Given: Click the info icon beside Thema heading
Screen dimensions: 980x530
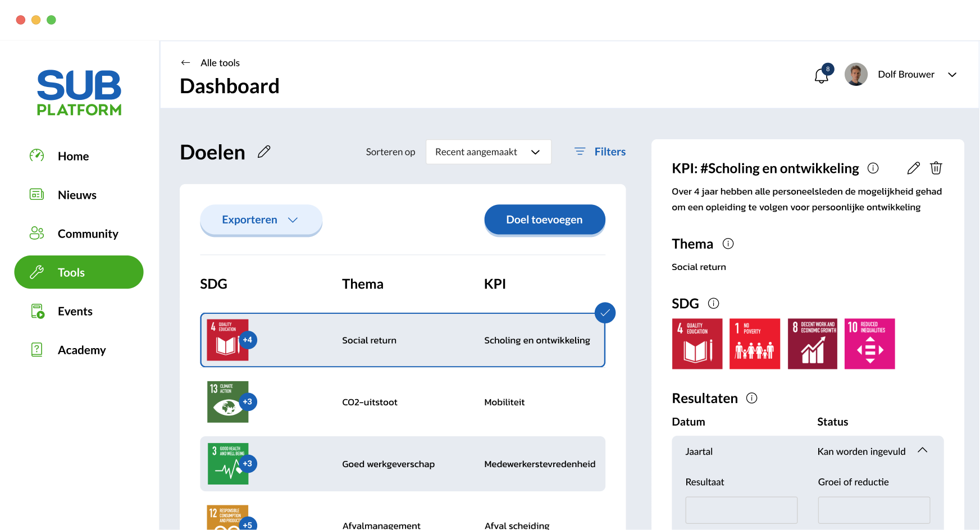Looking at the screenshot, I should (x=728, y=244).
